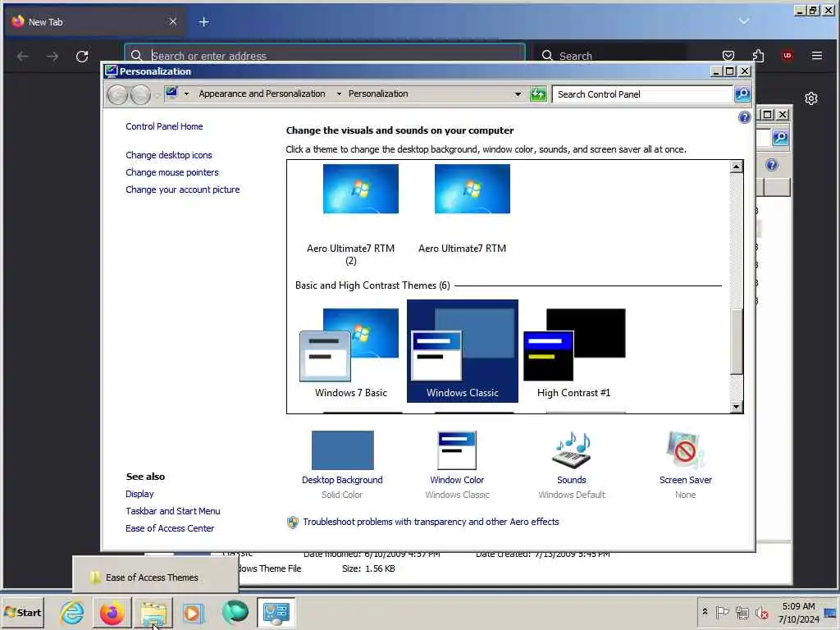Screen dimensions: 840x630
Task: Open Troubleshoot problems with transparency link
Action: point(431,522)
